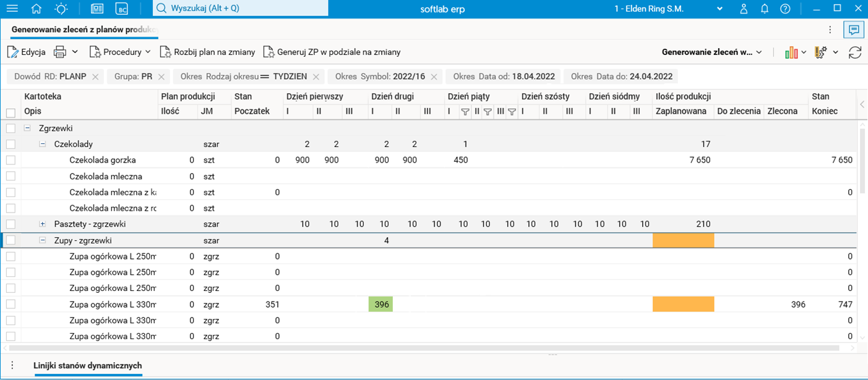
Task: Click the light bulb icon
Action: click(61, 9)
